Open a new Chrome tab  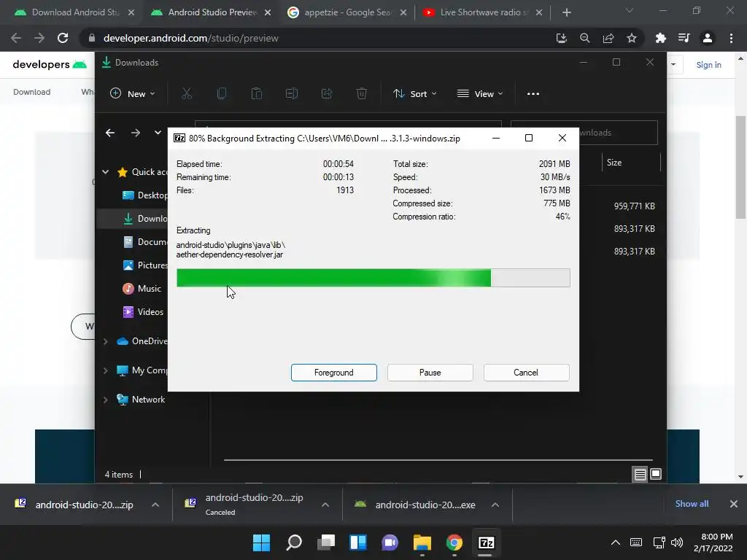point(566,12)
